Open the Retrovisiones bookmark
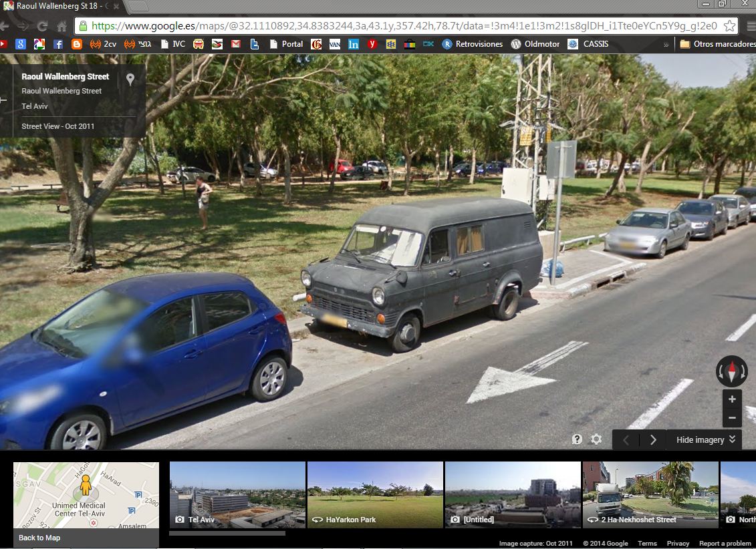This screenshot has height=549, width=756. click(472, 44)
